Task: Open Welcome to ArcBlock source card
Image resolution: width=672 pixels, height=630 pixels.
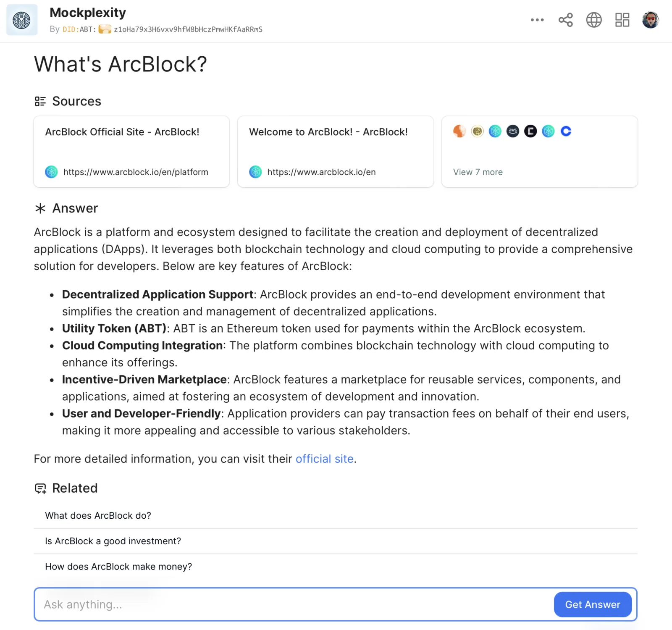Action: (x=336, y=152)
